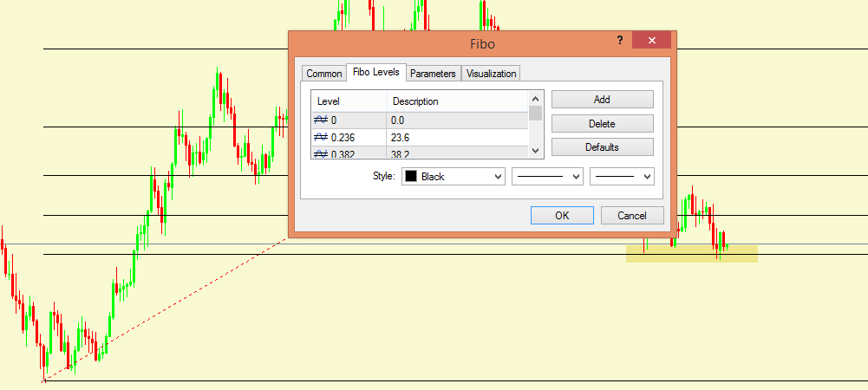868x390 pixels.
Task: Switch to the Common tab
Action: tap(323, 74)
